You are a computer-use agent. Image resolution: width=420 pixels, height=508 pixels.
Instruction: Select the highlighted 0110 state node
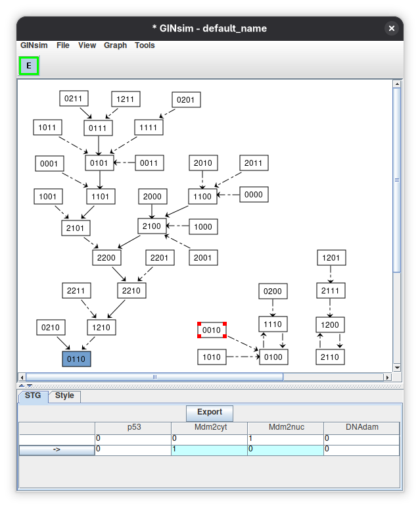pyautogui.click(x=76, y=359)
